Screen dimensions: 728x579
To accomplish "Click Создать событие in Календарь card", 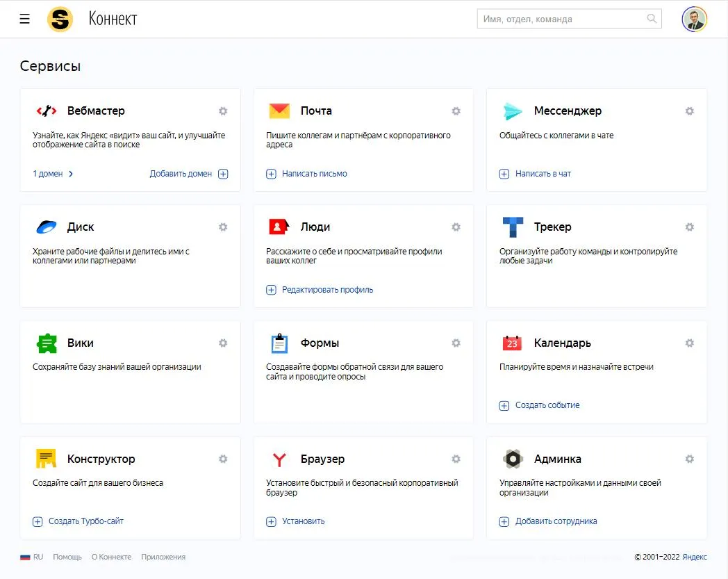I will pyautogui.click(x=547, y=405).
